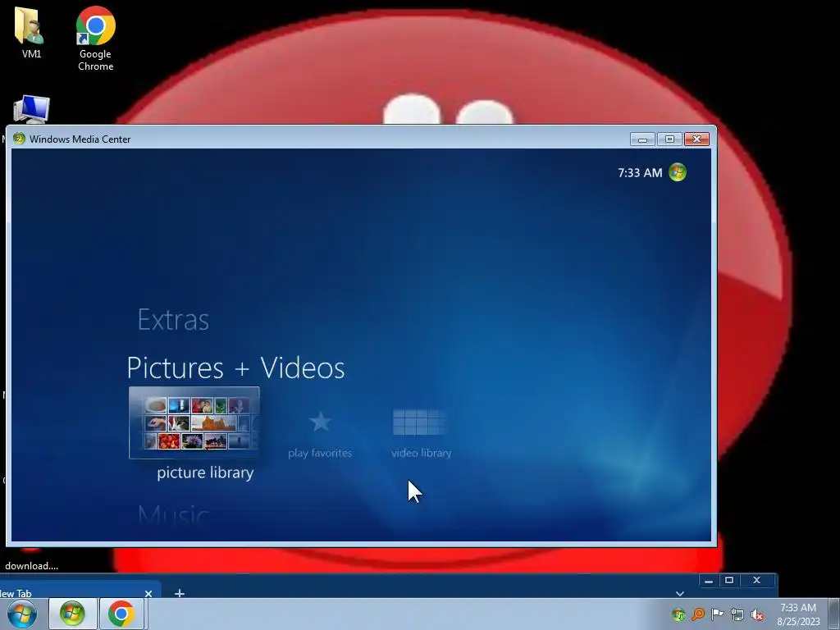Switch to Chrome from the taskbar
This screenshot has height=630, width=840.
click(x=121, y=614)
